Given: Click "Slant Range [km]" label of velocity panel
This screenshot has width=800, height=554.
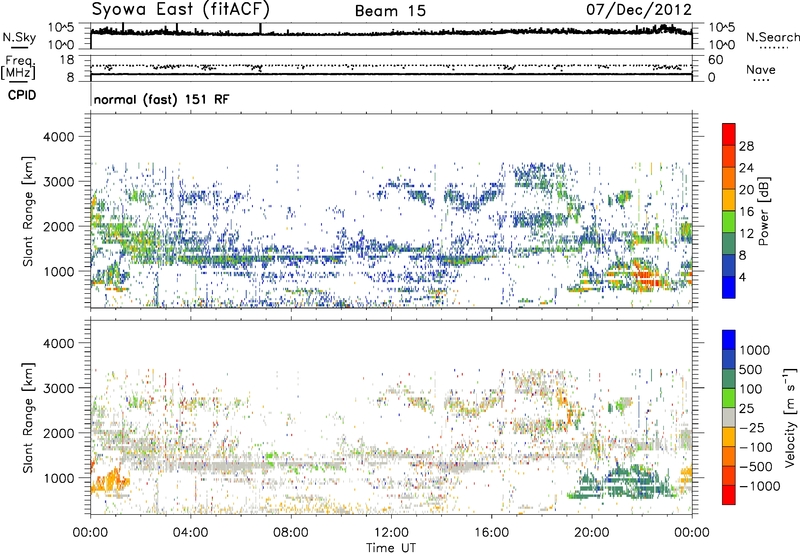Looking at the screenshot, I should [28, 417].
